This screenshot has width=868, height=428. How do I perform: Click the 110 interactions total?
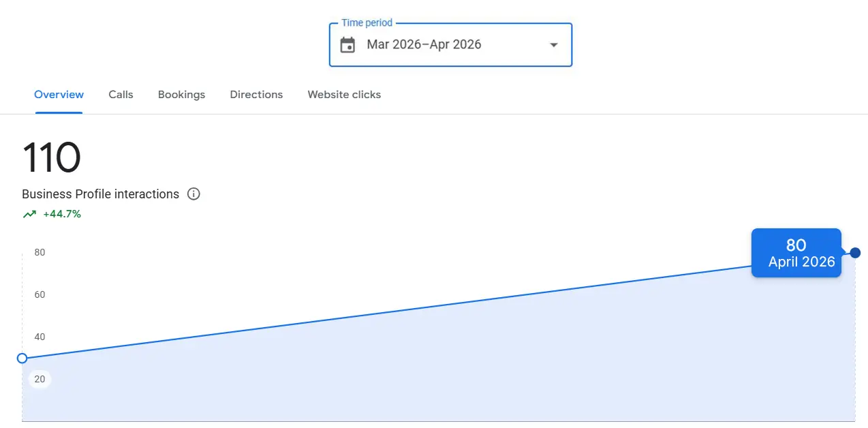52,157
